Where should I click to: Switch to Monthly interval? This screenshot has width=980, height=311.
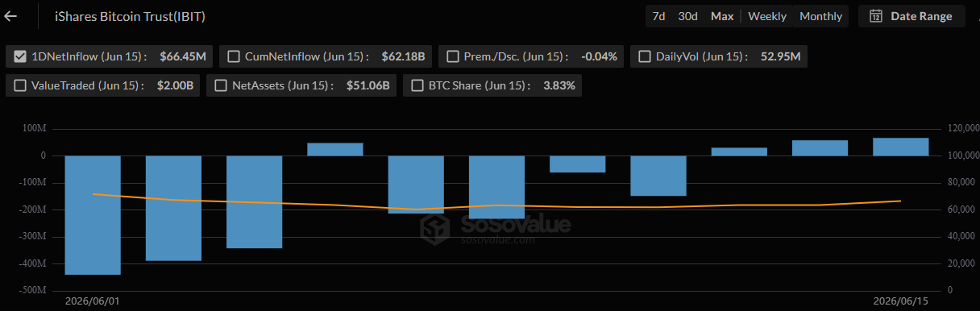click(820, 16)
